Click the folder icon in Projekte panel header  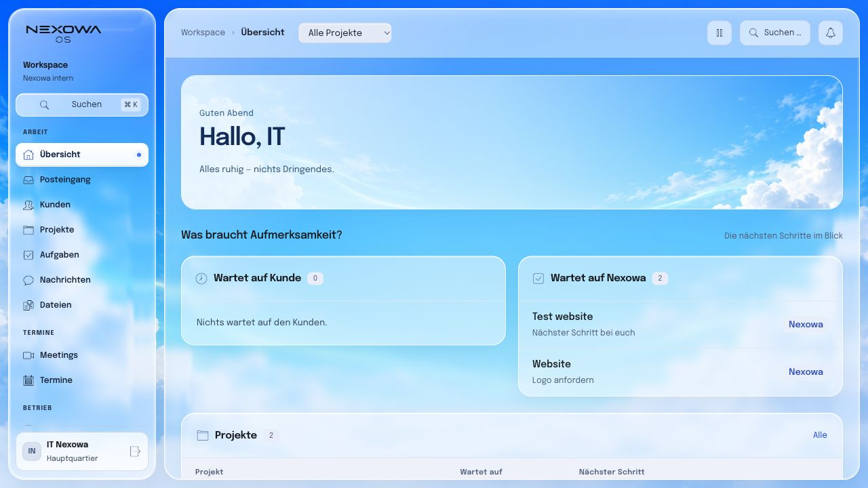pyautogui.click(x=202, y=435)
